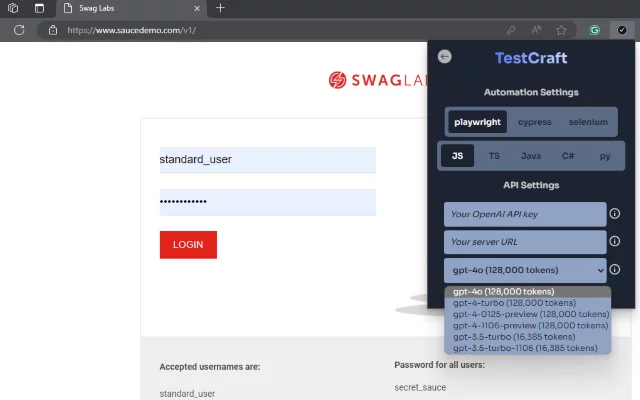Click the OpenAI API key field
This screenshot has height=400, width=640.
point(525,214)
